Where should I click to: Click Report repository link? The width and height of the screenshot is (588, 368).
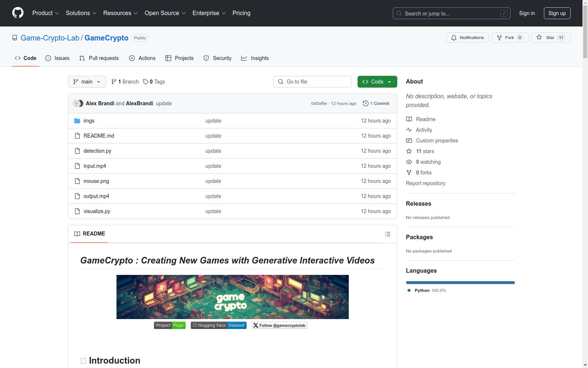[426, 183]
